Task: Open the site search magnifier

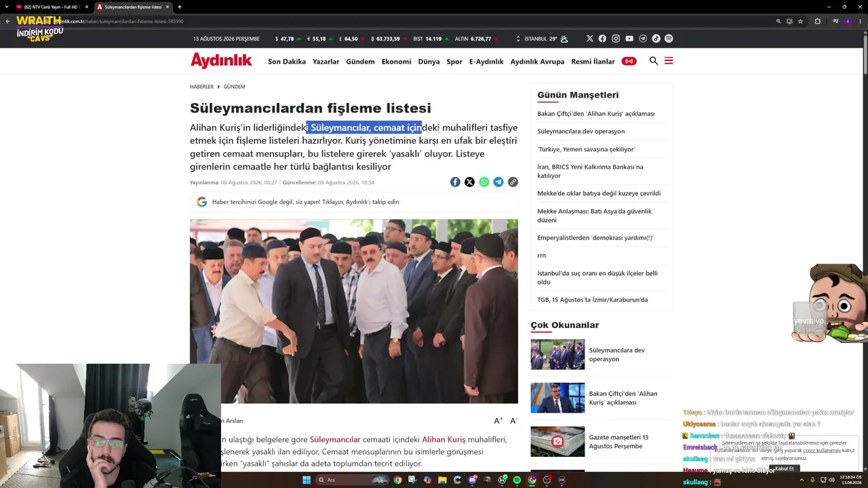Action: (654, 61)
